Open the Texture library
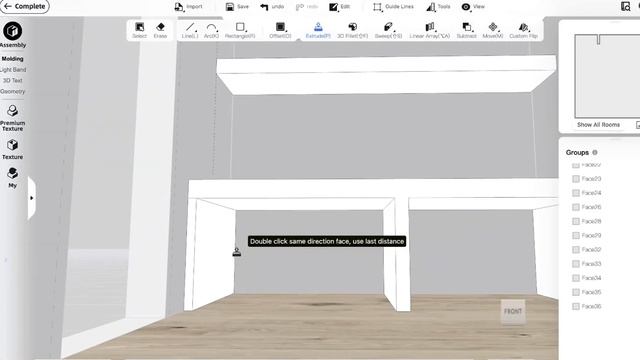The image size is (640, 360). point(13,149)
